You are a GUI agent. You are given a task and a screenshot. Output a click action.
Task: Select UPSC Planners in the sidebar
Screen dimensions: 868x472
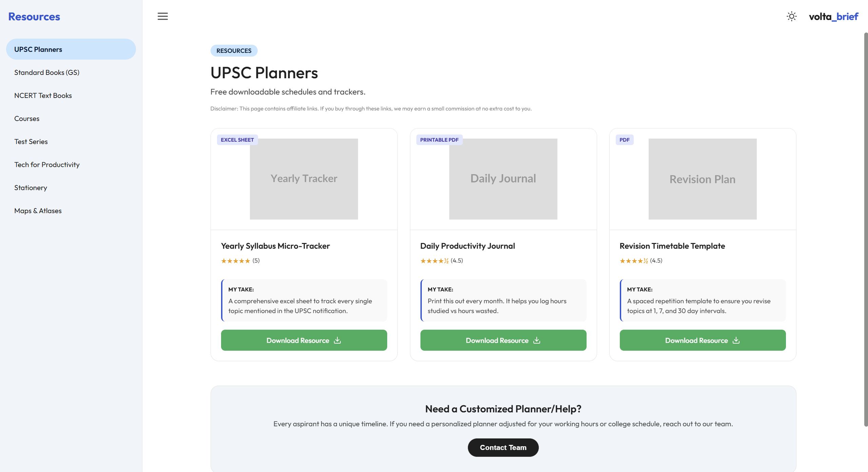click(x=71, y=49)
